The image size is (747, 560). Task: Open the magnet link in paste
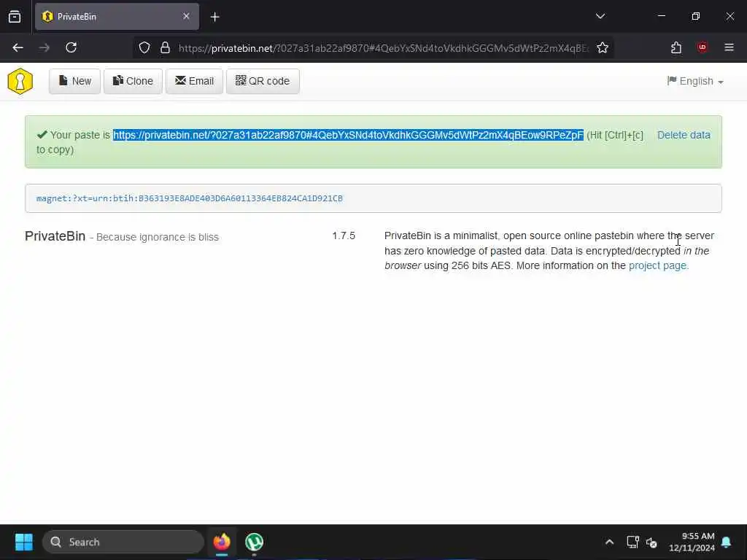(190, 198)
